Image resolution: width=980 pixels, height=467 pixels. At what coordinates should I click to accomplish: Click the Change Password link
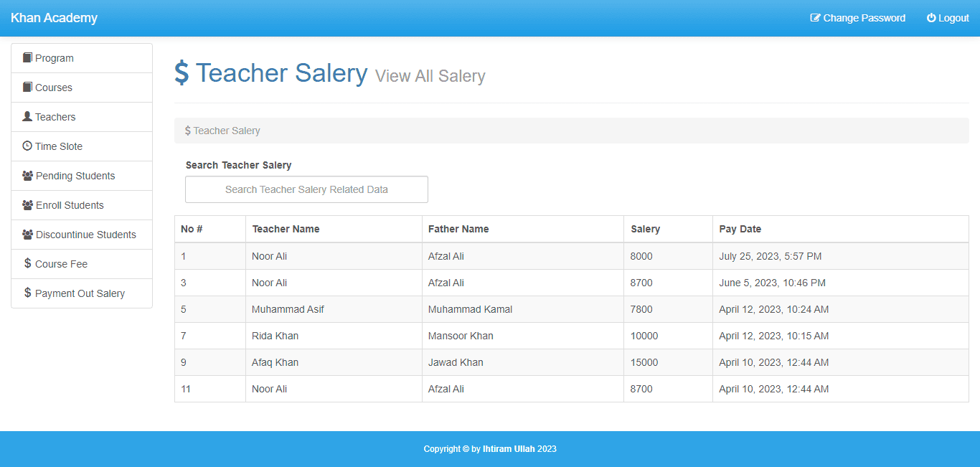coord(864,18)
